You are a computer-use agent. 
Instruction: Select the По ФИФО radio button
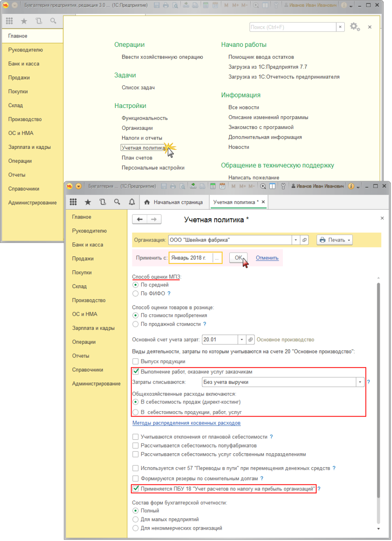135,293
